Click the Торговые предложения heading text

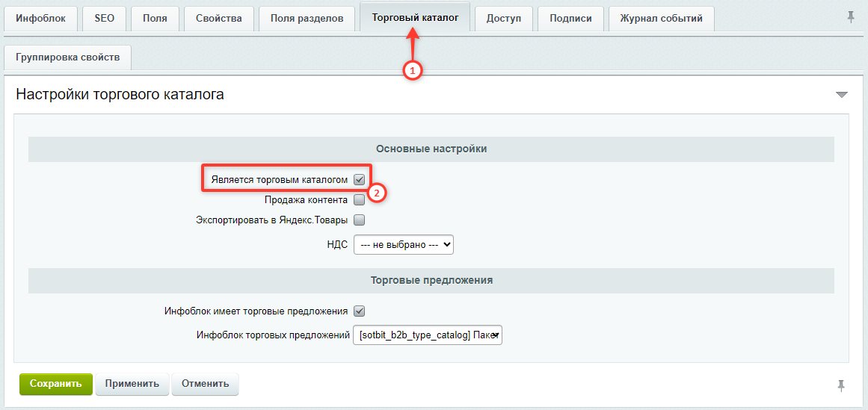point(431,280)
